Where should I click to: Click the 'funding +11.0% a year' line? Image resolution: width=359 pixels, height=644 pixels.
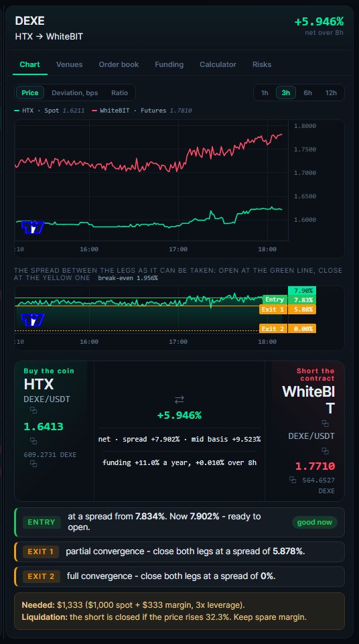click(179, 462)
